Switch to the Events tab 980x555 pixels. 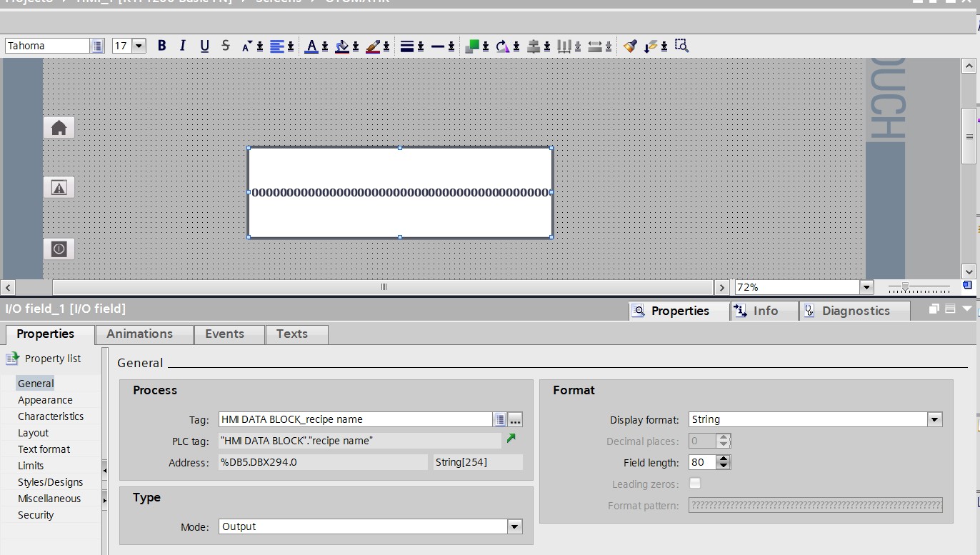(224, 334)
